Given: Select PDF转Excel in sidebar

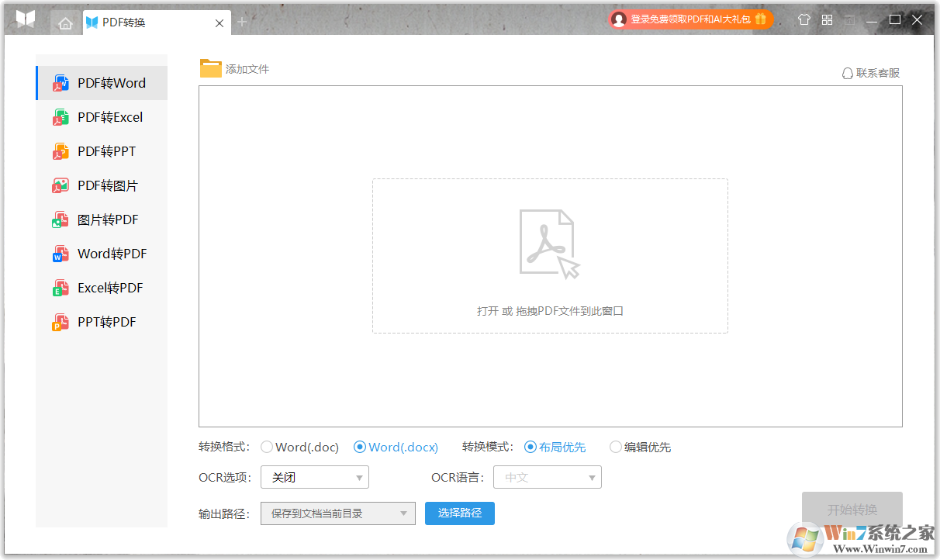Looking at the screenshot, I should pos(102,117).
